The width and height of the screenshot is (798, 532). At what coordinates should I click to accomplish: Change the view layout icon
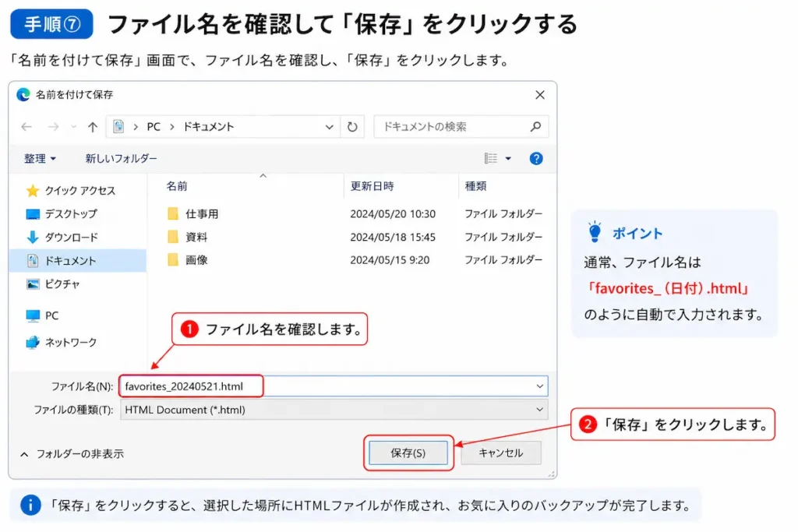click(x=491, y=159)
